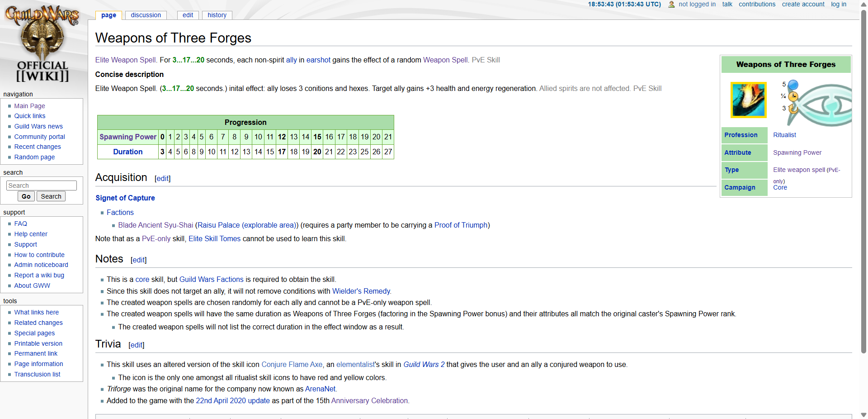This screenshot has width=868, height=419.
Task: Click the blue energy cost orb icon
Action: pos(793,85)
